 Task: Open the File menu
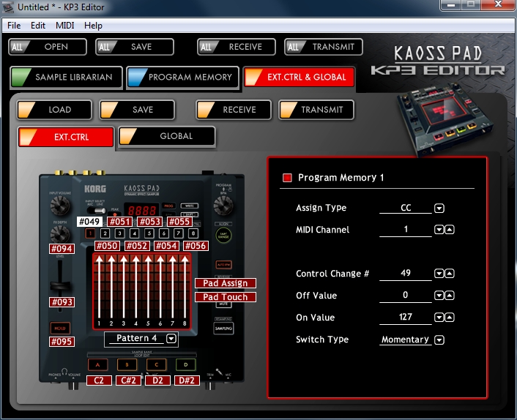[14, 26]
